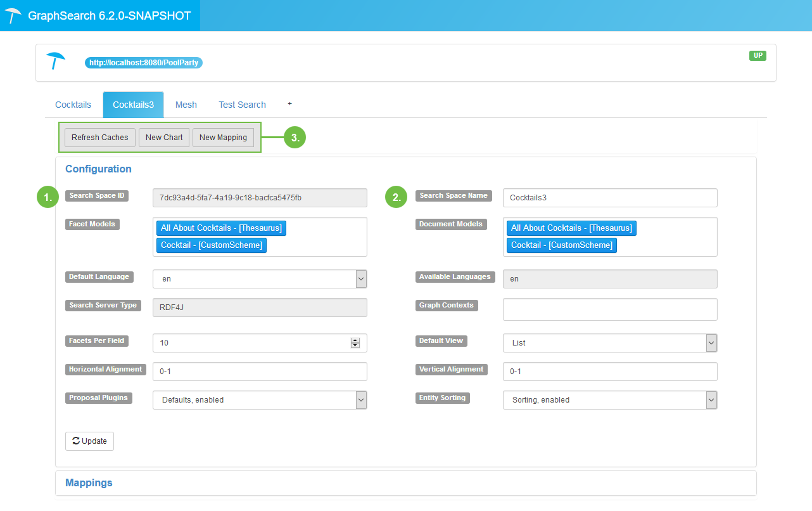Click the Facets Per Field number input
Viewport: 812px width, 511px height.
coord(260,343)
